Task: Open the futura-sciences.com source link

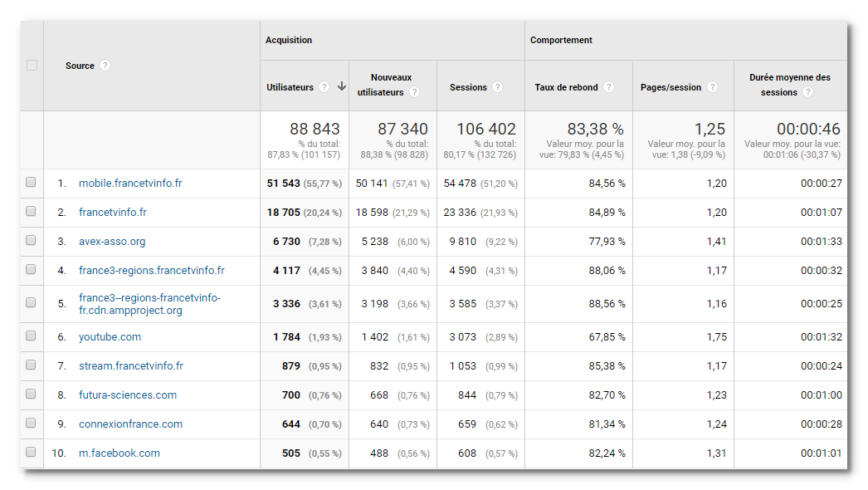Action: point(127,395)
